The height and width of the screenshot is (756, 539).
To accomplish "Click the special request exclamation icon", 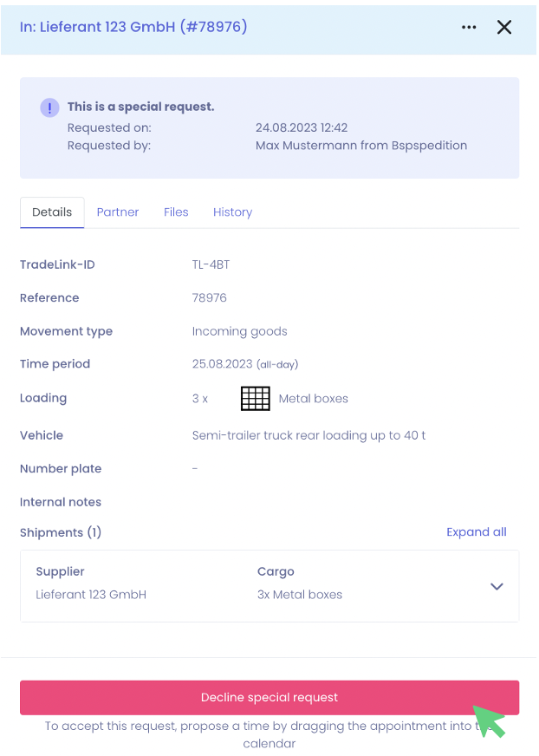I will pos(49,108).
